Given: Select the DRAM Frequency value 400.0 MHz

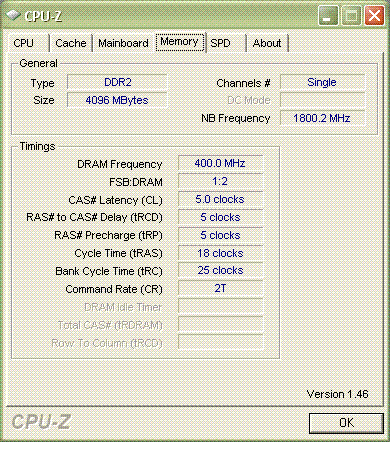Looking at the screenshot, I should point(220,163).
